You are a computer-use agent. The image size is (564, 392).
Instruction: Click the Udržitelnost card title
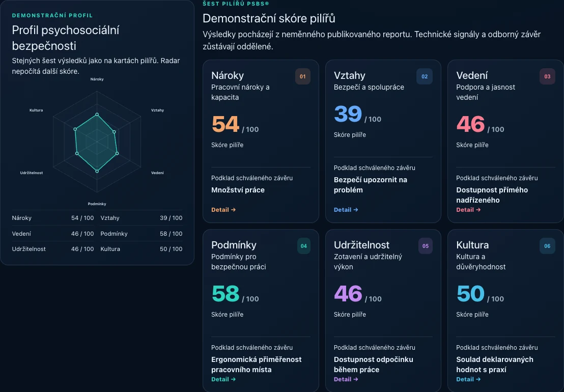361,245
